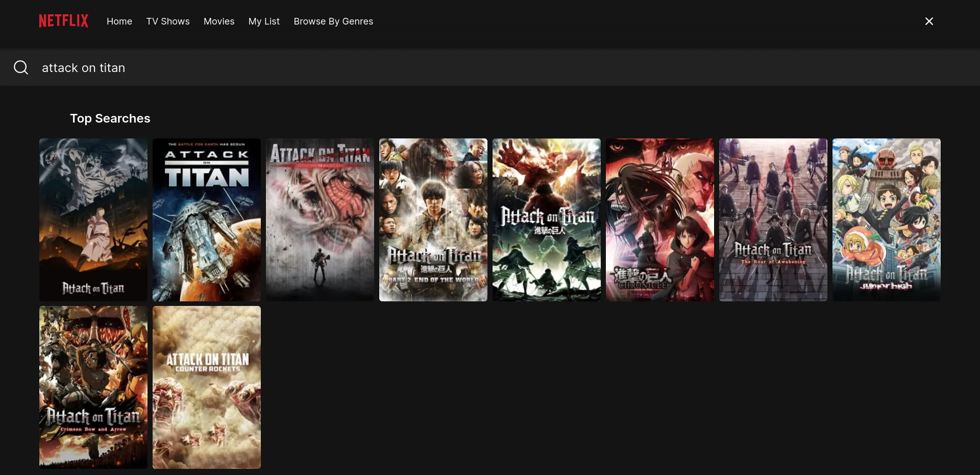980x475 pixels.
Task: Close the search with the X icon
Action: [x=929, y=21]
